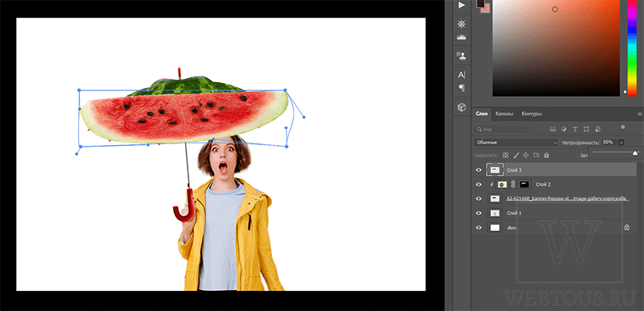Lock all padlock icon
644x311 pixels.
pyautogui.click(x=547, y=155)
